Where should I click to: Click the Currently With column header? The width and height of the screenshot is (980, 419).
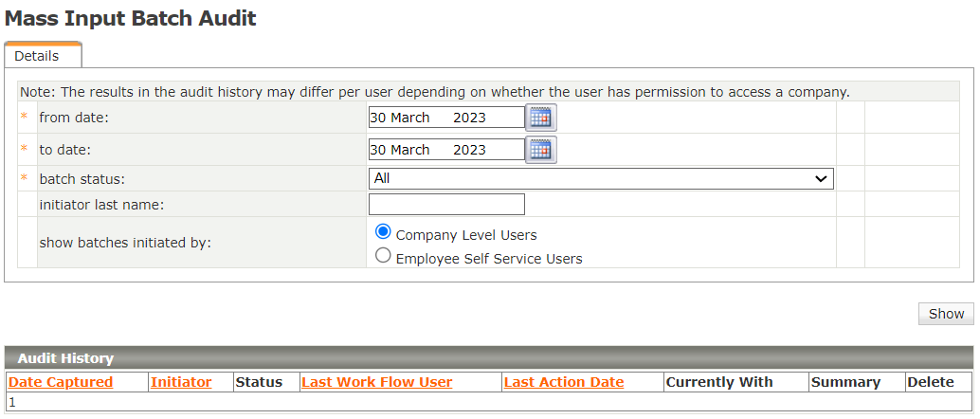(719, 382)
